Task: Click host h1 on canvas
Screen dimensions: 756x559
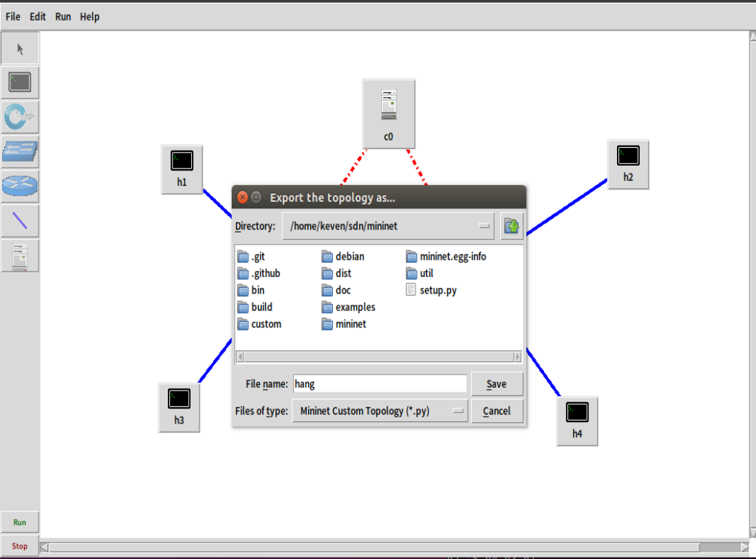Action: (x=182, y=169)
